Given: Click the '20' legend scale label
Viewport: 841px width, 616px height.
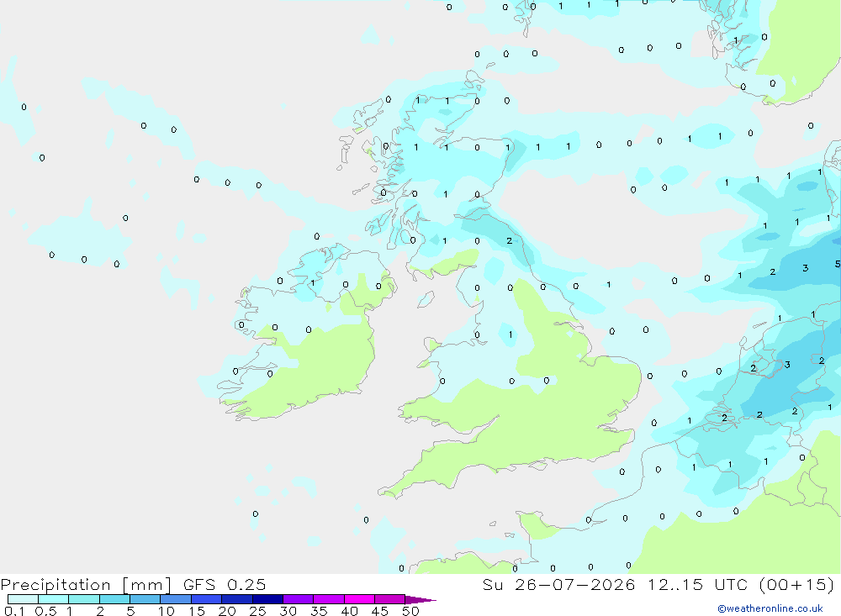Looking at the screenshot, I should point(227,611).
